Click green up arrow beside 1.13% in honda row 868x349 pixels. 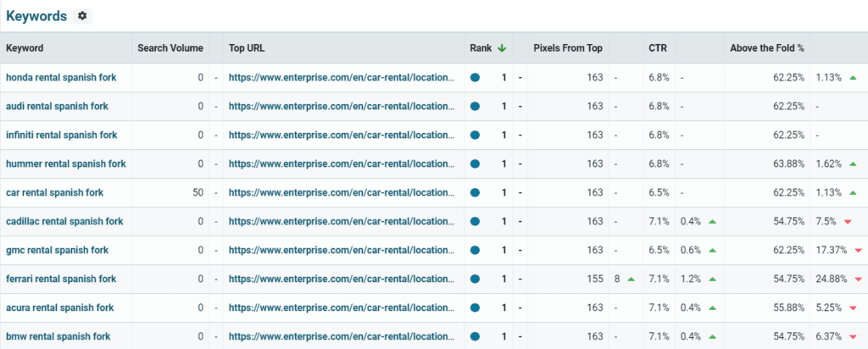click(853, 77)
